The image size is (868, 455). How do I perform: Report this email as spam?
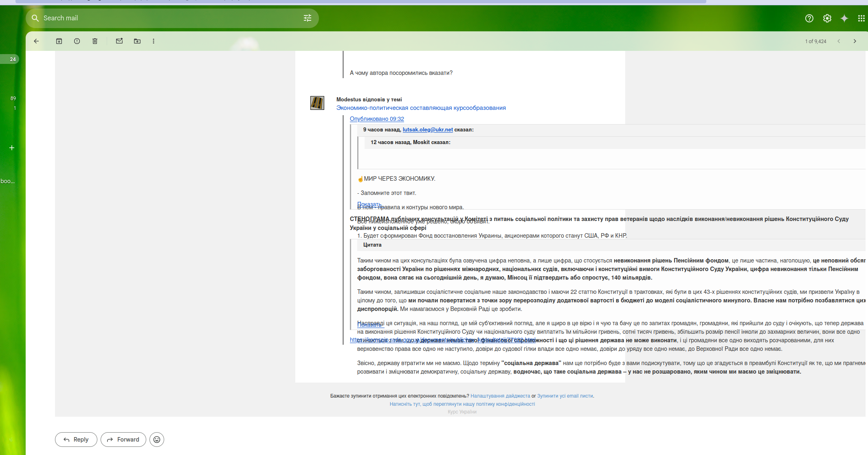[77, 41]
